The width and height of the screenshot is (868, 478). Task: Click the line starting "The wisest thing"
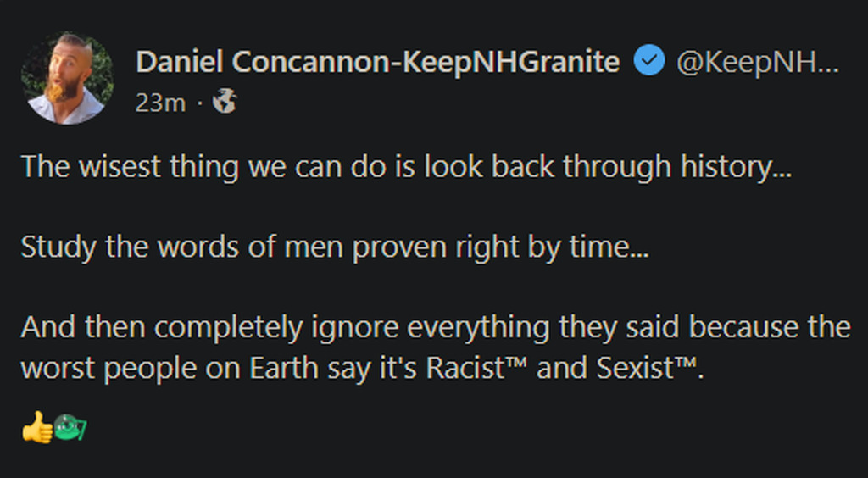406,167
